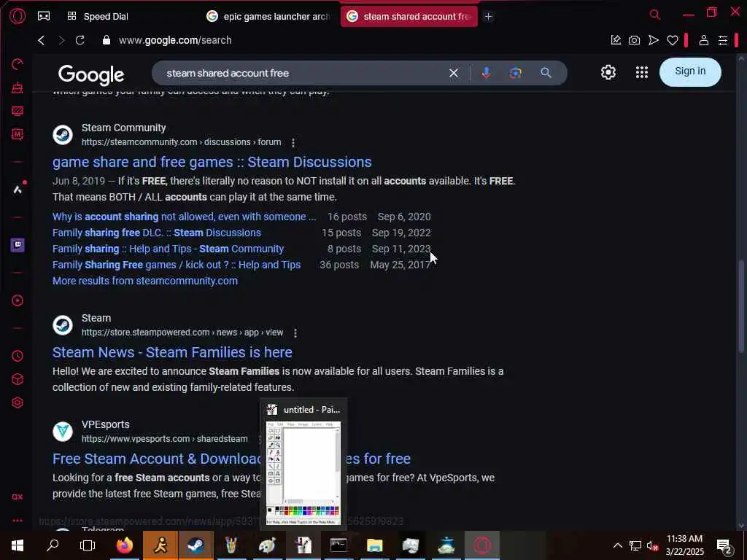The image size is (747, 560).
Task: Open History clock icon in sidebar
Action: [18, 356]
